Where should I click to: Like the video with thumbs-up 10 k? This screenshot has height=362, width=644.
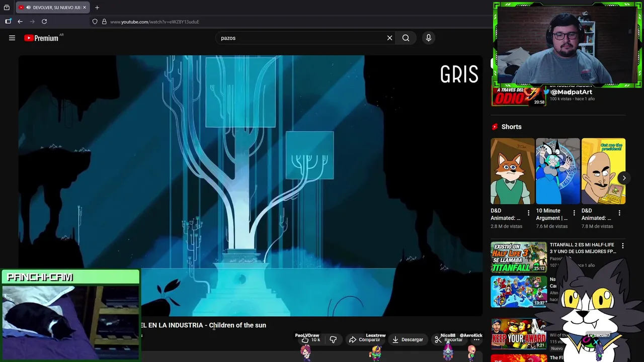click(311, 340)
